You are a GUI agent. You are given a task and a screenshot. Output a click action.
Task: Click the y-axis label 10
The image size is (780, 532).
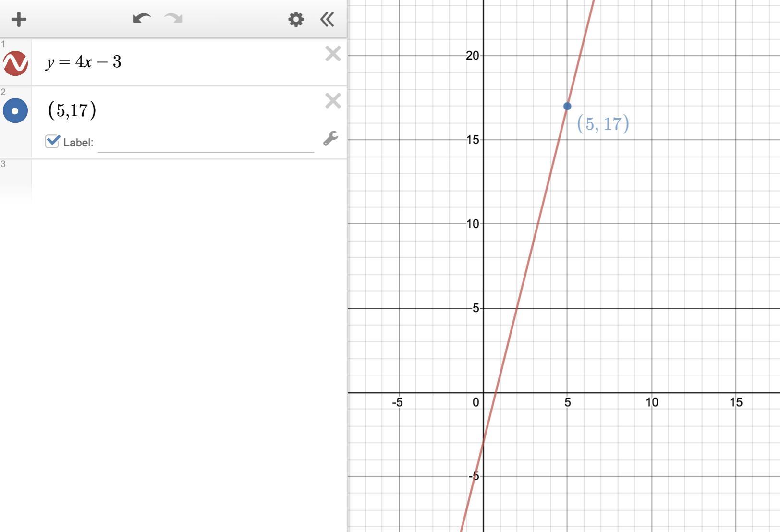tap(473, 224)
